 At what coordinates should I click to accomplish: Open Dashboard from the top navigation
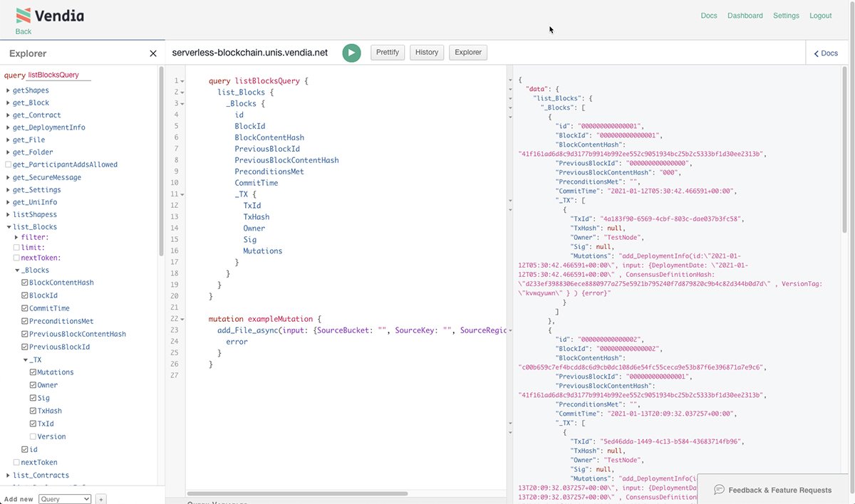click(x=745, y=15)
